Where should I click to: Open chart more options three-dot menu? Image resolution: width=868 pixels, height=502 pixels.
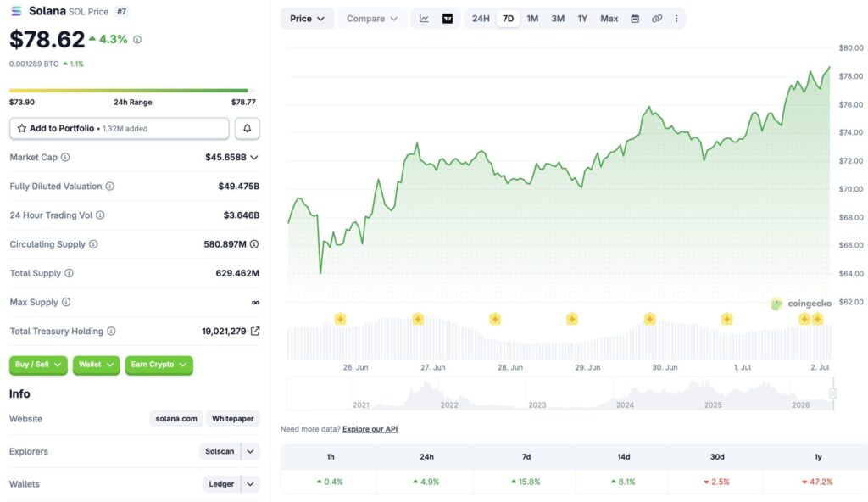pyautogui.click(x=676, y=19)
